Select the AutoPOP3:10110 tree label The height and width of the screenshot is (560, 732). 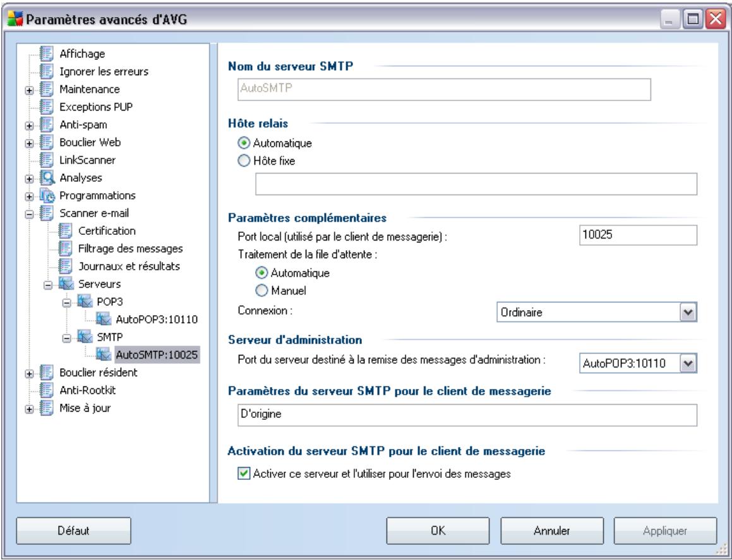point(157,319)
